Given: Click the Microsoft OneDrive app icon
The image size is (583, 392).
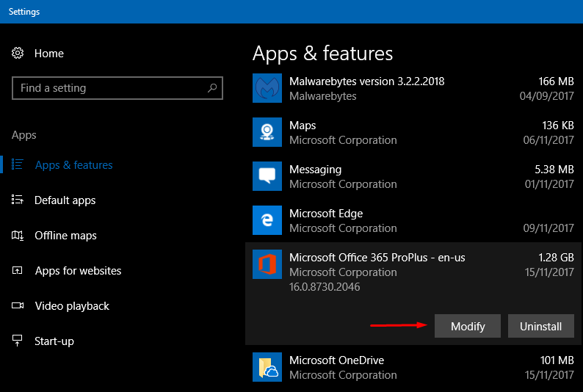Looking at the screenshot, I should pyautogui.click(x=267, y=367).
